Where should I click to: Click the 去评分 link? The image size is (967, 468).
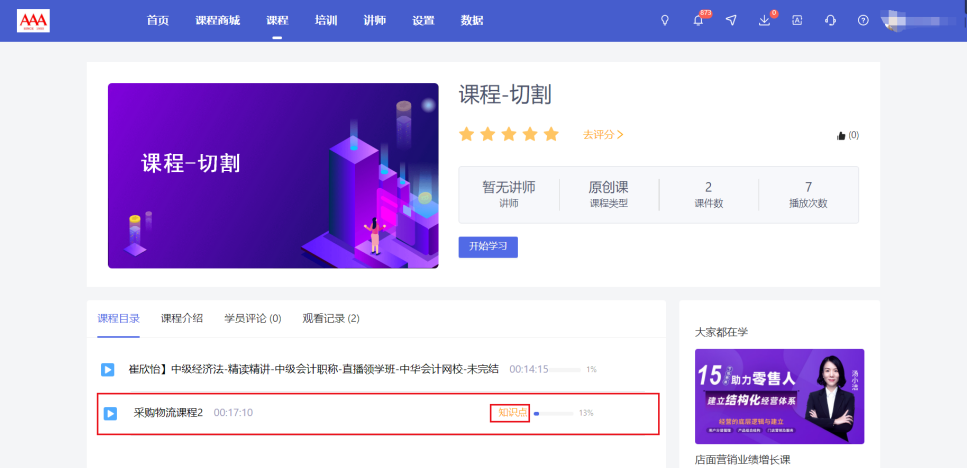603,134
